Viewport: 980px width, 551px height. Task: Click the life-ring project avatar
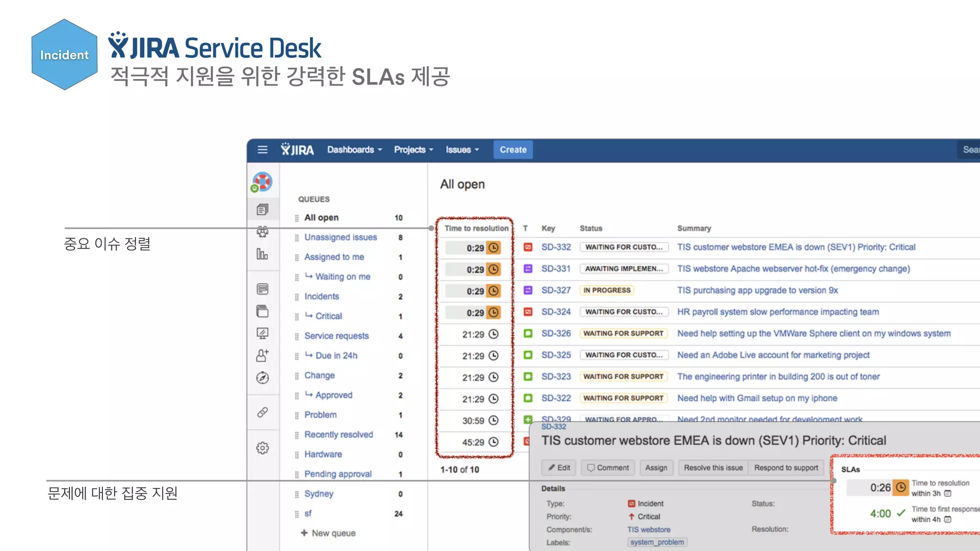[262, 182]
